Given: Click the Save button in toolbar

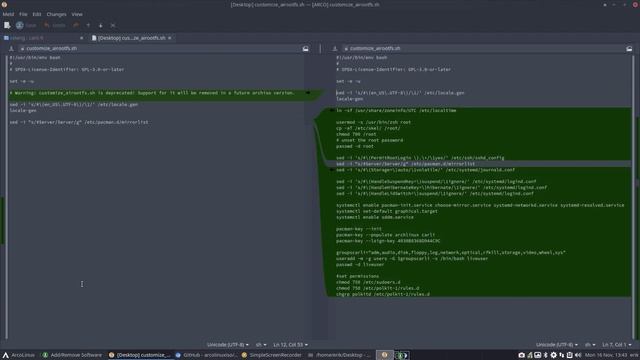Looking at the screenshot, I should [26, 25].
